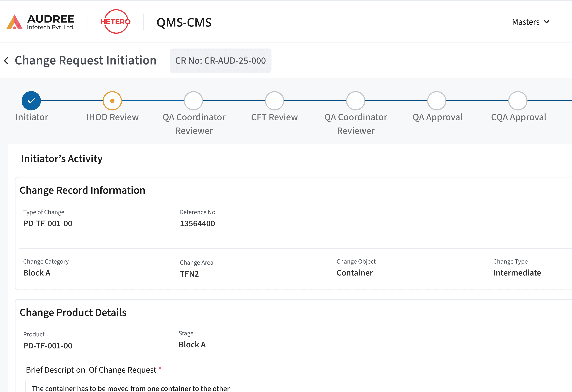Click the Audree Infotech logo

[x=40, y=22]
